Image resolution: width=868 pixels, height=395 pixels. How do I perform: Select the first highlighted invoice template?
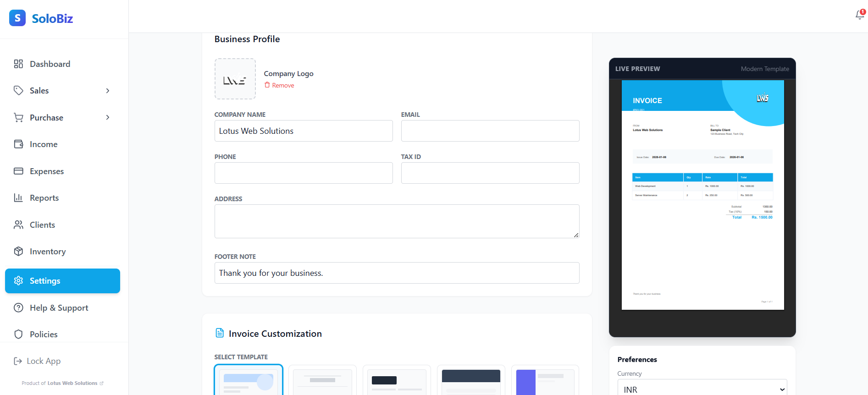pyautogui.click(x=249, y=381)
